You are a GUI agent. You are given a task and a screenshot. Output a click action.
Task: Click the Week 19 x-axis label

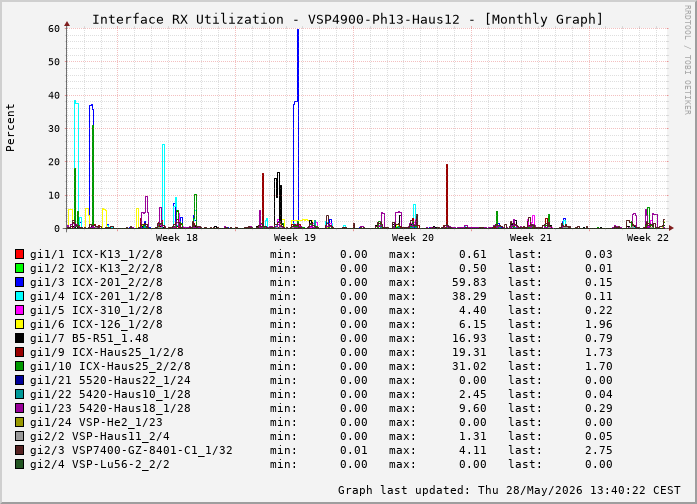295,238
